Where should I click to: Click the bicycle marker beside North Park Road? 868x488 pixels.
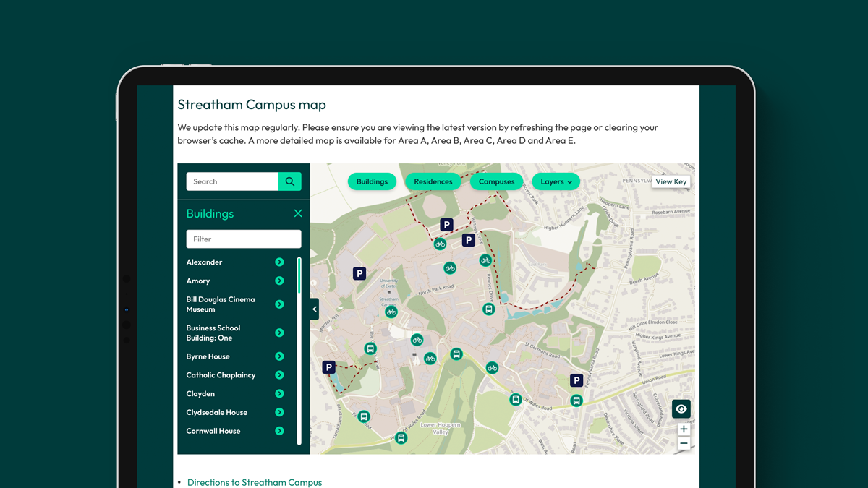pos(450,268)
